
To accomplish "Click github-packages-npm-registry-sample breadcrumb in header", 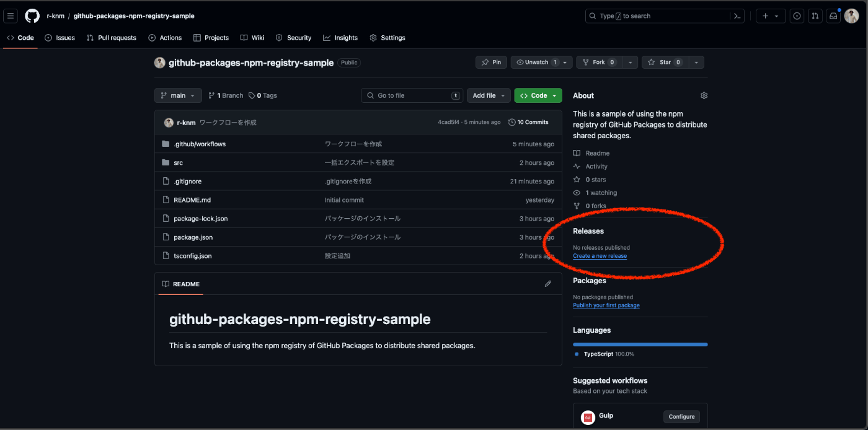I will click(x=134, y=16).
